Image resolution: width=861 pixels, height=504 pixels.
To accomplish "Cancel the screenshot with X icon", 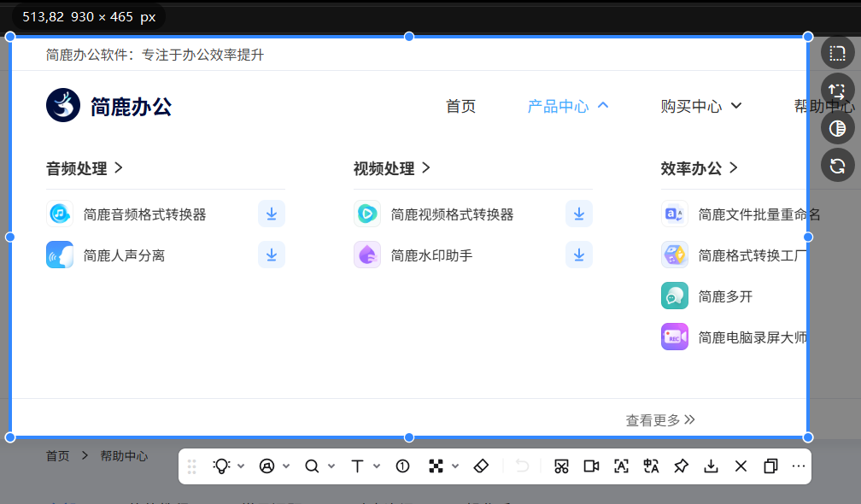I will (741, 466).
